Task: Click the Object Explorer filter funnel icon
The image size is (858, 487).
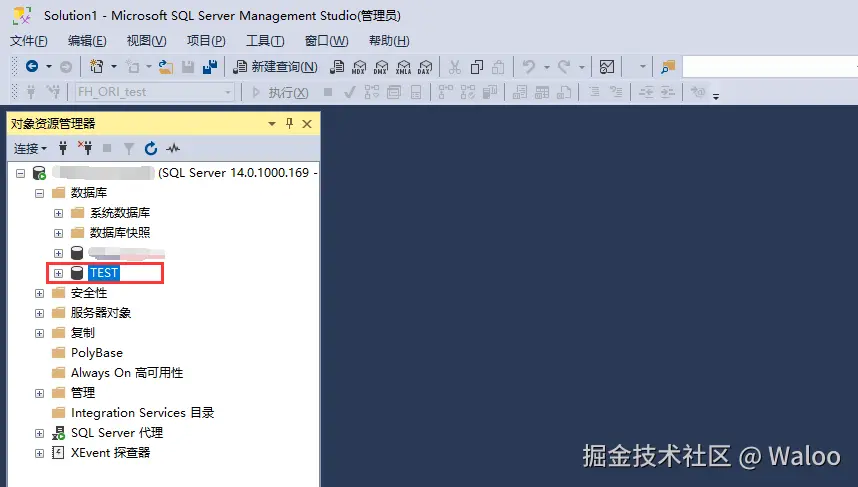Action: [129, 148]
